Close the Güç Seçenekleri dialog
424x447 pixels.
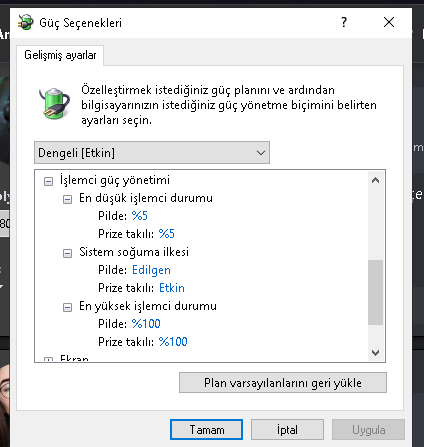(389, 22)
